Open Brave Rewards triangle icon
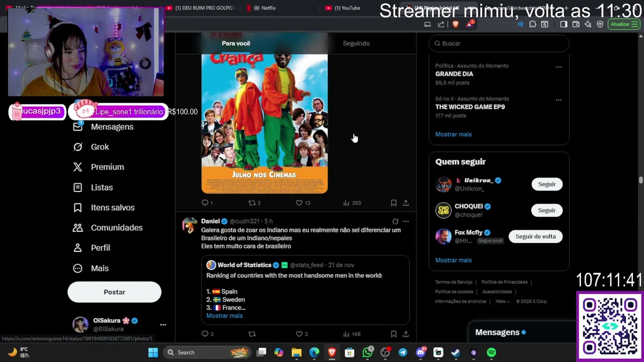 pyautogui.click(x=470, y=24)
